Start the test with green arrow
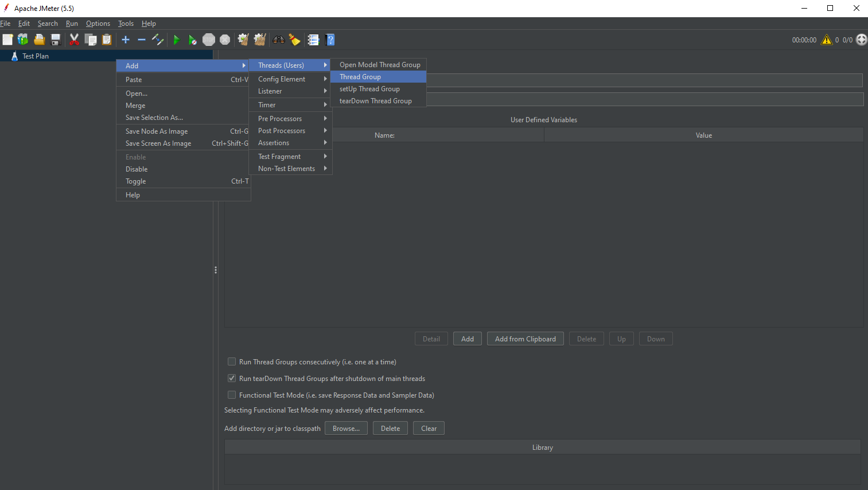Image resolution: width=868 pixels, height=490 pixels. click(x=177, y=40)
